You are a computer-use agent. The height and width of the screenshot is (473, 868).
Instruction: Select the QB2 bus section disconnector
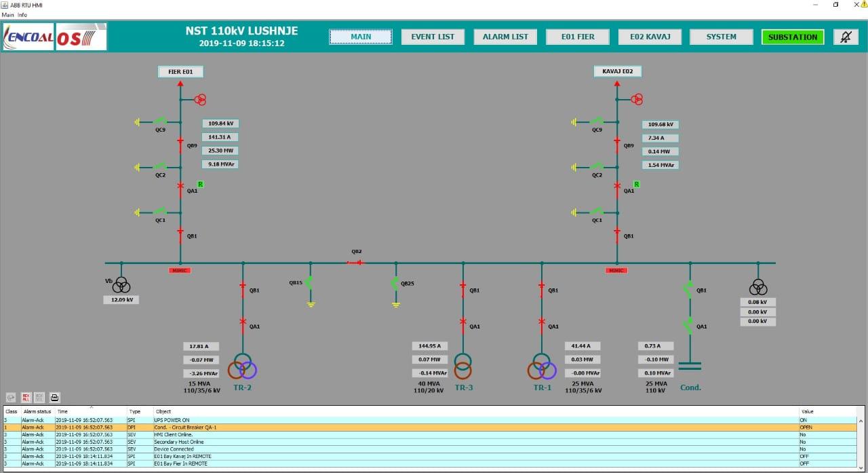(x=356, y=263)
